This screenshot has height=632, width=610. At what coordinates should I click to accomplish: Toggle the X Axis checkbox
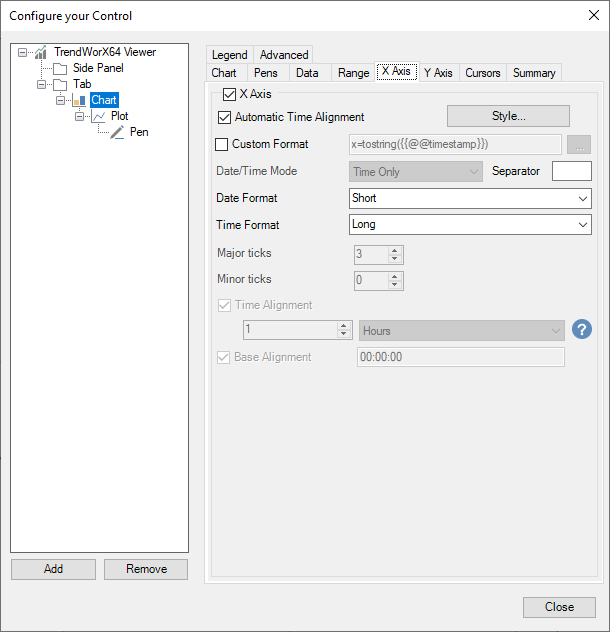click(x=229, y=94)
